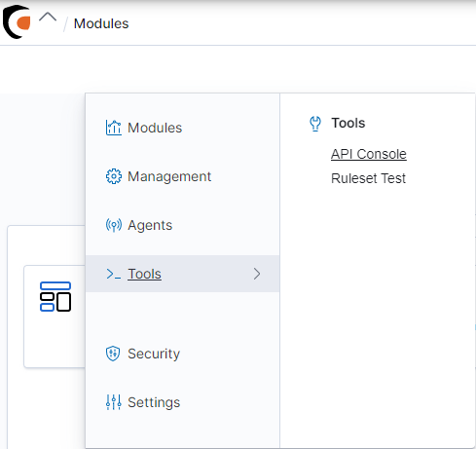Click the Modules breadcrumb label
The image size is (476, 449).
101,23
